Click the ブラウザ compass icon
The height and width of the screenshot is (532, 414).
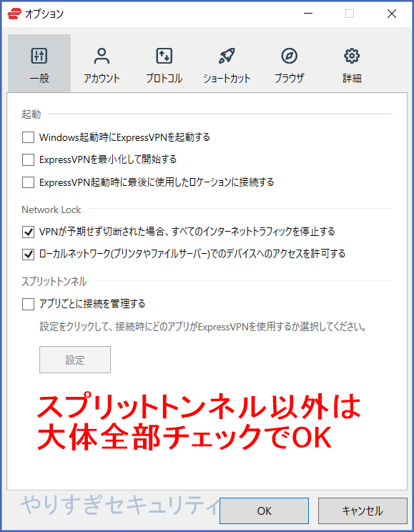click(289, 56)
